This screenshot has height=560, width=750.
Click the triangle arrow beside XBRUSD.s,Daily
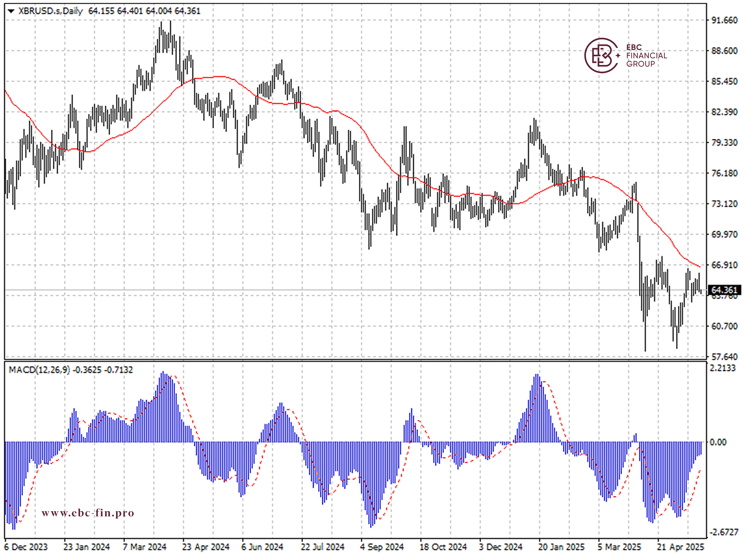coord(11,11)
